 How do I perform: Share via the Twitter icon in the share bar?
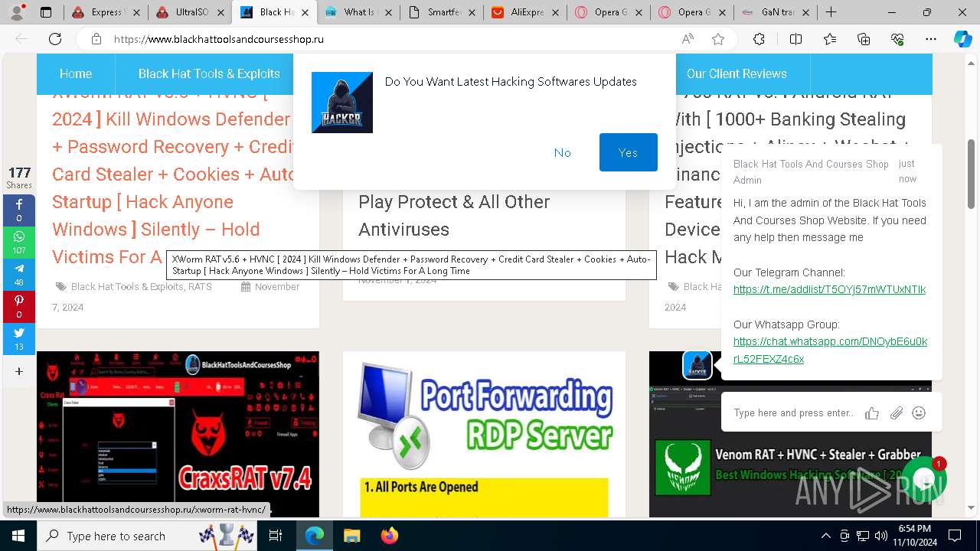tap(19, 339)
